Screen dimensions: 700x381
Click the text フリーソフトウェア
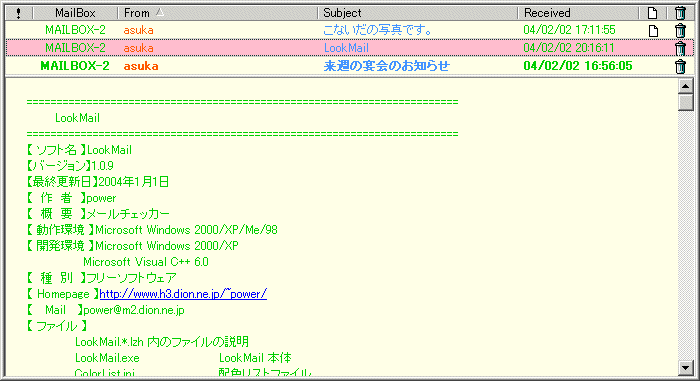(x=131, y=278)
